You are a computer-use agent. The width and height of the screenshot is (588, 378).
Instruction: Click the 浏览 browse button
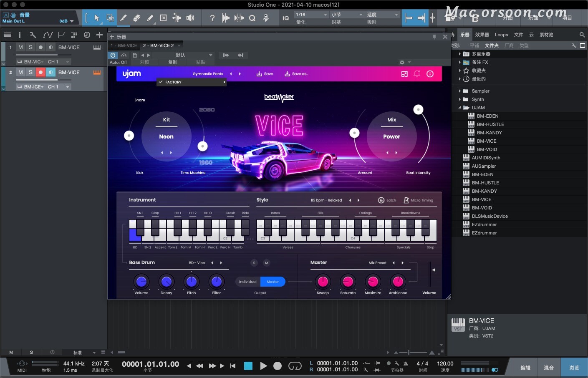[x=574, y=368]
